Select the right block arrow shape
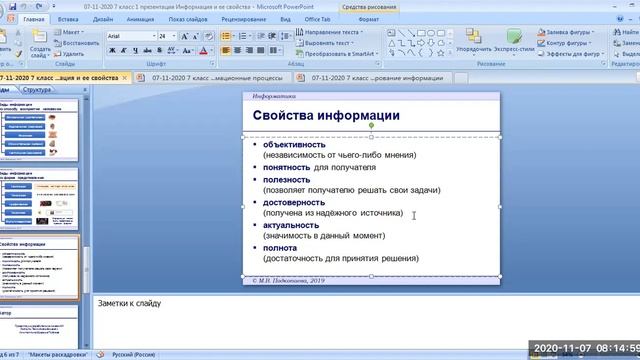The image size is (640, 360). click(421, 43)
